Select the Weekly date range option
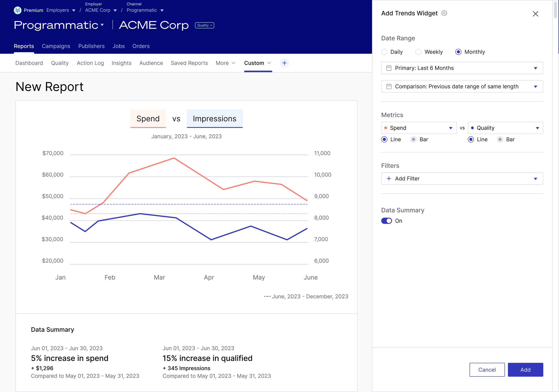 [x=418, y=52]
